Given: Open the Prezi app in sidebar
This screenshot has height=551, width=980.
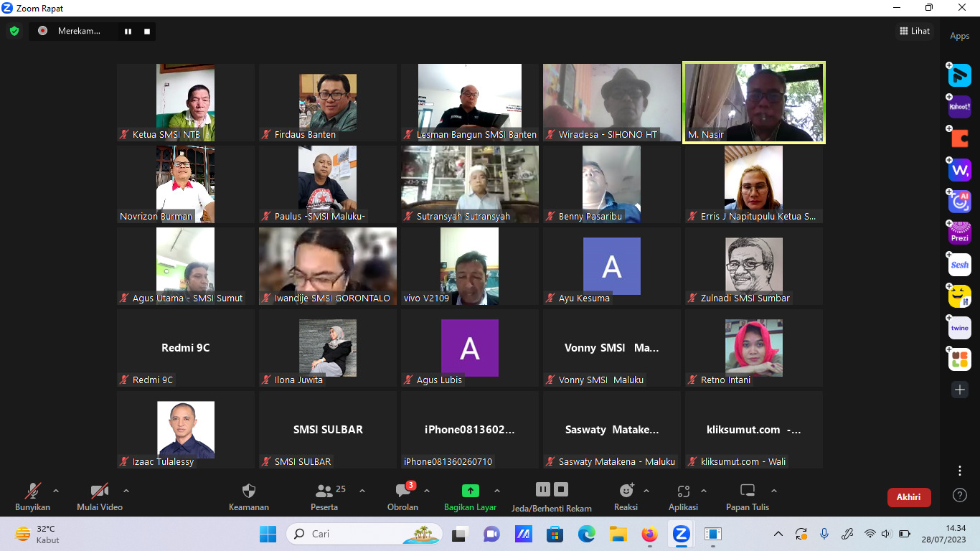Looking at the screenshot, I should tap(960, 233).
